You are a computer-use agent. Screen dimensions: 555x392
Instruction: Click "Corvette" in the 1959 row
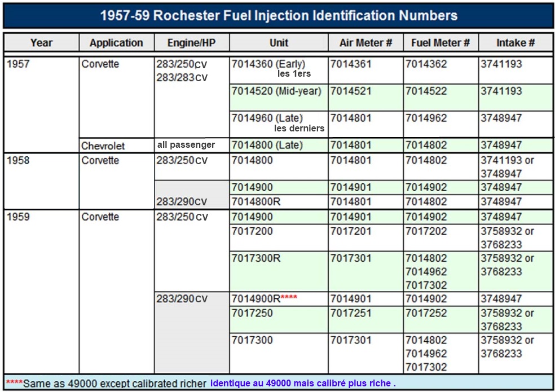pyautogui.click(x=100, y=217)
